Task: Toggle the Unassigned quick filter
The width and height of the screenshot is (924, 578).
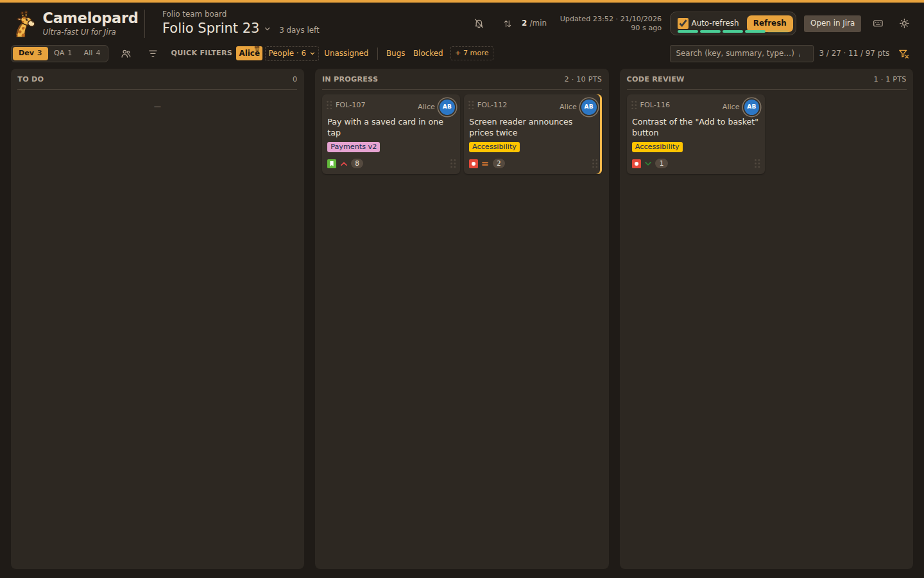Action: [346, 53]
